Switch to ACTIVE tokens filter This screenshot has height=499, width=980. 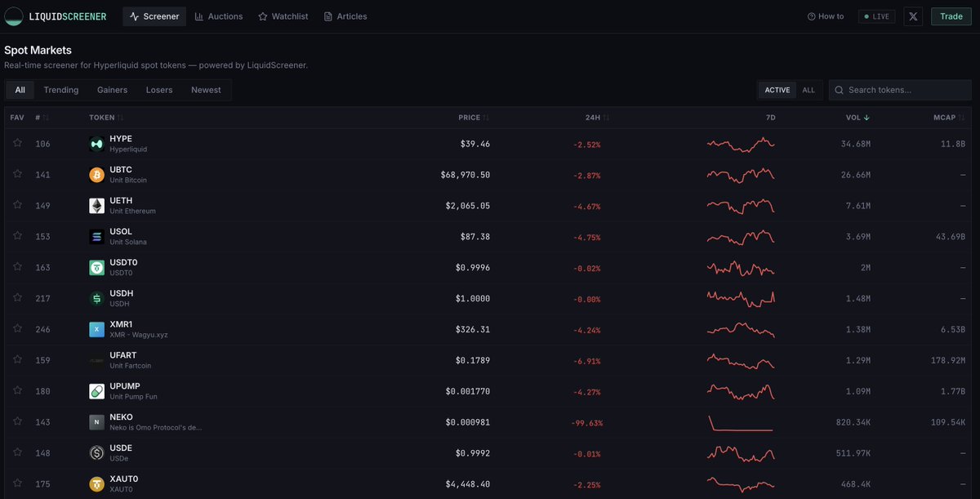pyautogui.click(x=777, y=90)
